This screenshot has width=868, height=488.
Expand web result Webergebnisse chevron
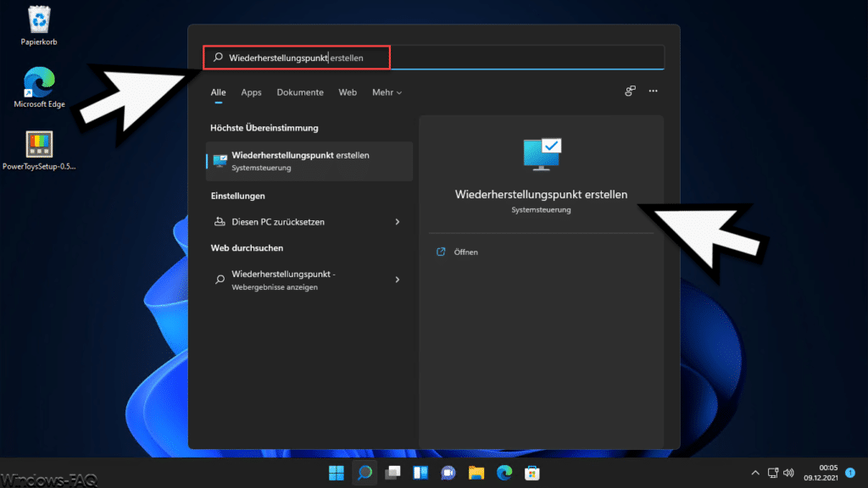(x=398, y=280)
